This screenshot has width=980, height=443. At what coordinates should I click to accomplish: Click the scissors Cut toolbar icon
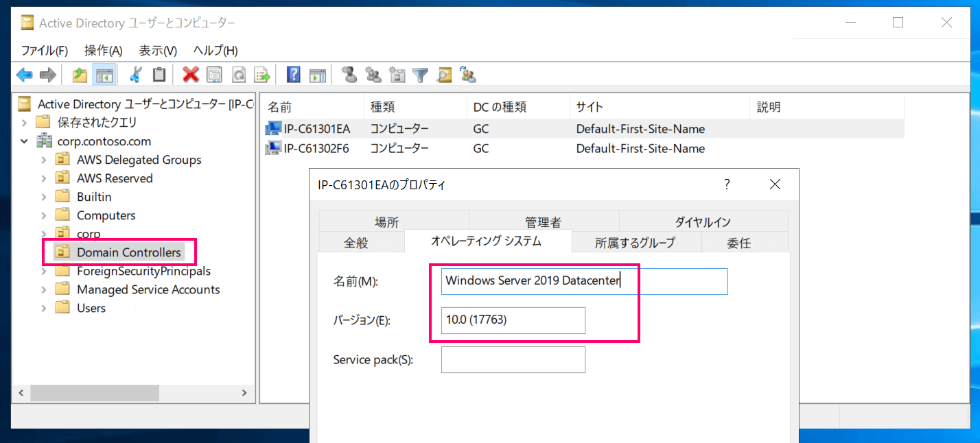tap(136, 75)
